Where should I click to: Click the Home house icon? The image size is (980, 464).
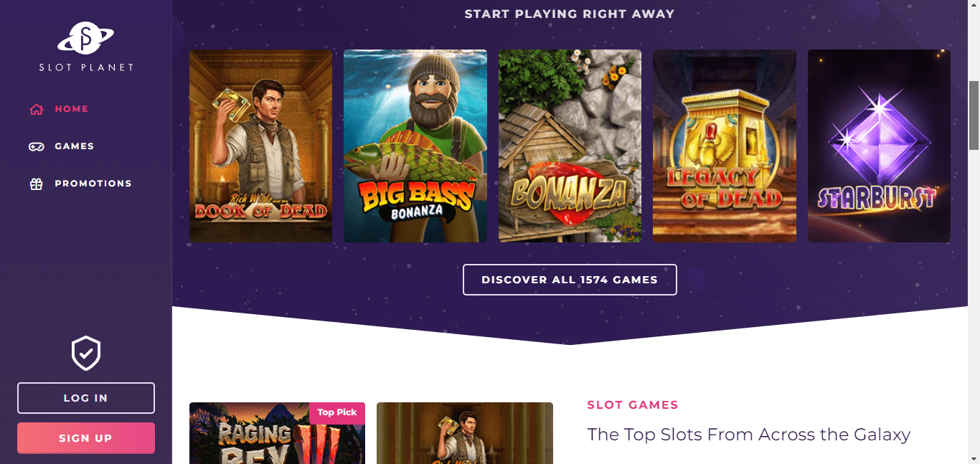click(37, 109)
